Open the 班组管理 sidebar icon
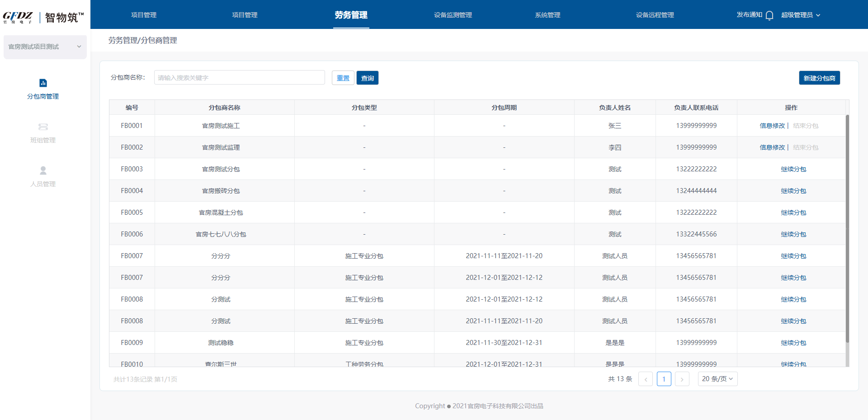The height and width of the screenshot is (420, 868). point(43,127)
